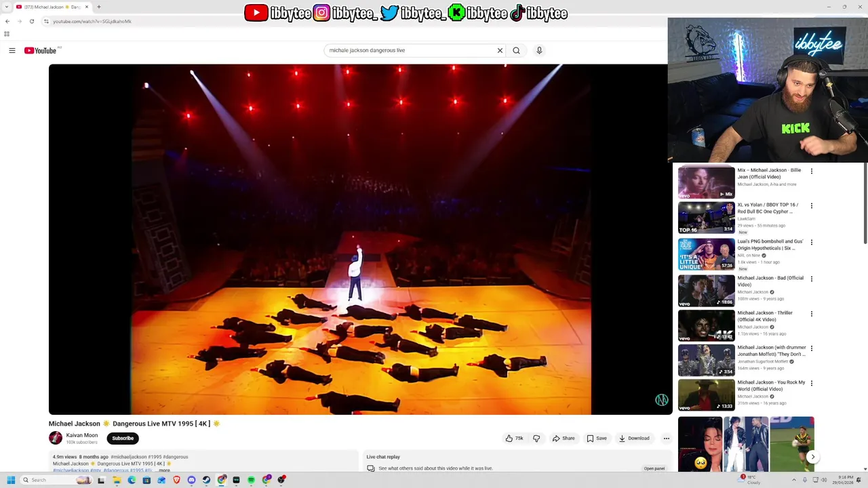Download the video
The width and height of the screenshot is (868, 488).
634,438
